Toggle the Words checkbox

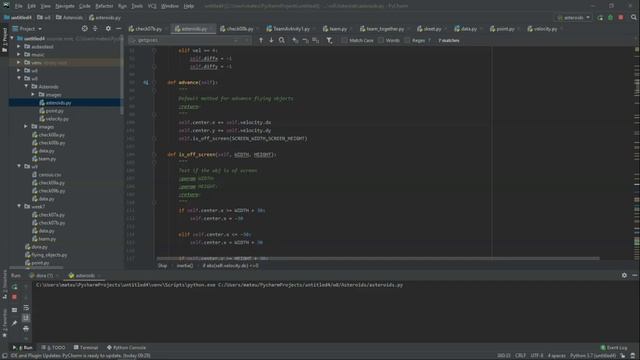pos(381,40)
